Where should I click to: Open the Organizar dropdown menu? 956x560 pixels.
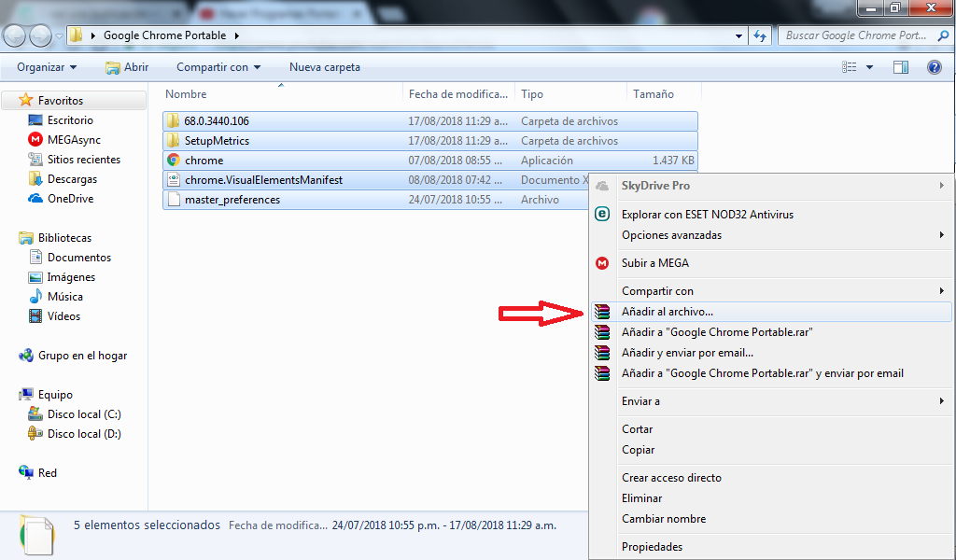coord(47,67)
